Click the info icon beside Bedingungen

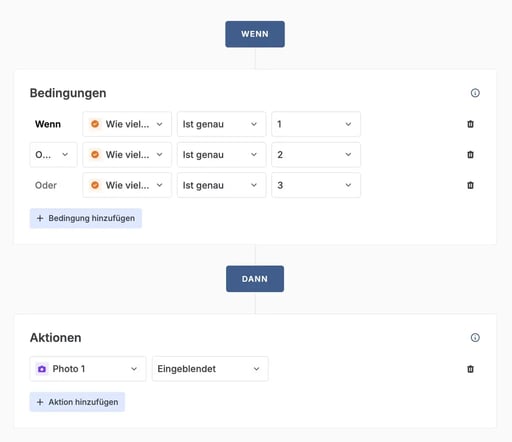point(475,93)
